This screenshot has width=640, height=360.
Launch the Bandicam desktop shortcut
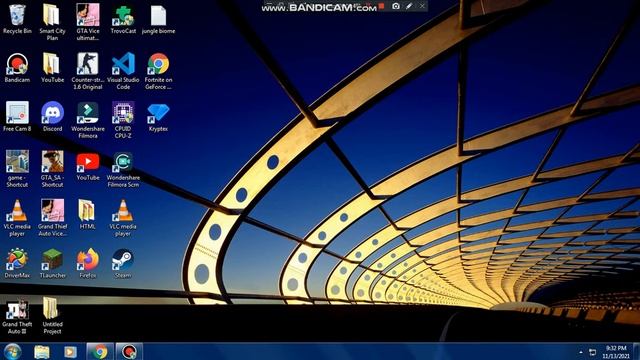point(17,68)
